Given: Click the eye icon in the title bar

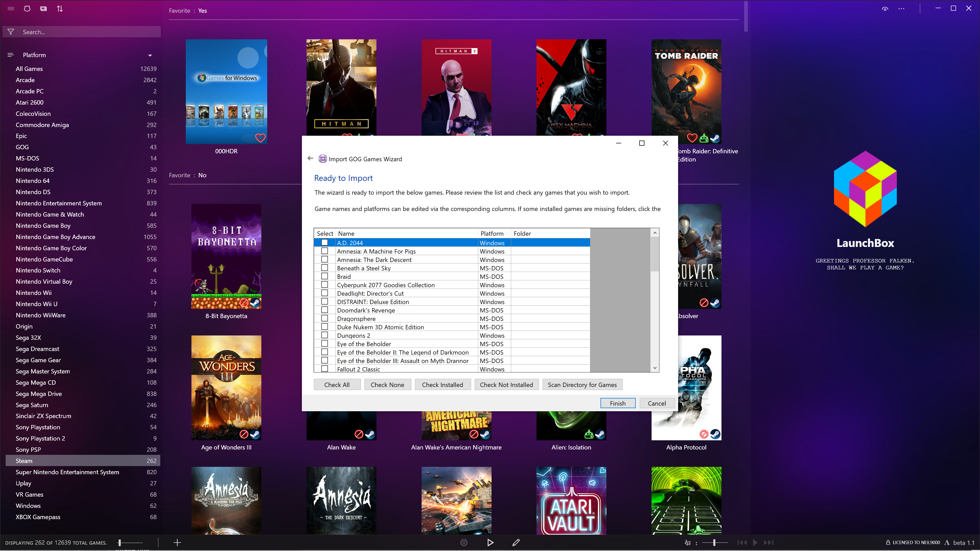Looking at the screenshot, I should pos(885,9).
